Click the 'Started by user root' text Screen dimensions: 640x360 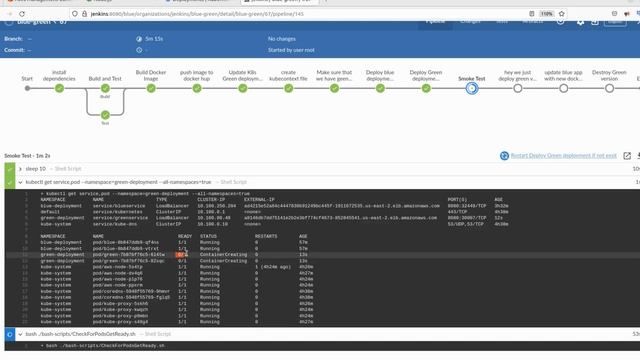click(291, 50)
